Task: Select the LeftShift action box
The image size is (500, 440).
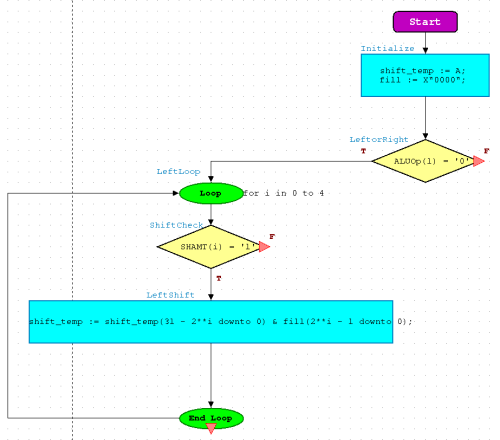Action: point(211,322)
